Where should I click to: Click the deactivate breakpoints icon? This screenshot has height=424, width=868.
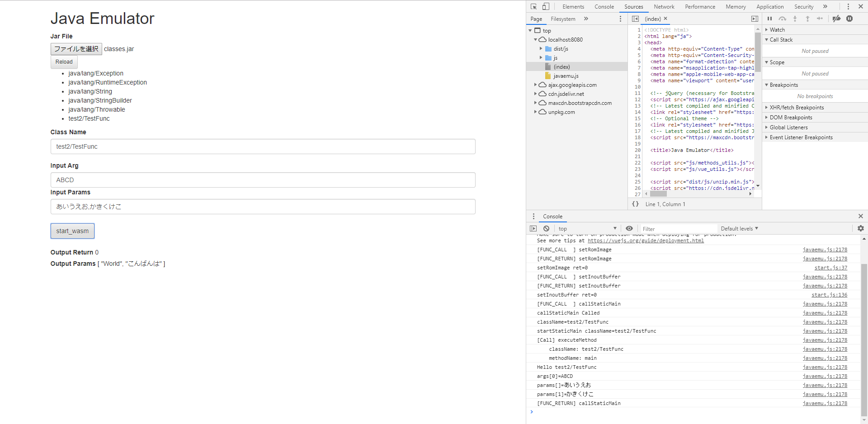click(836, 19)
